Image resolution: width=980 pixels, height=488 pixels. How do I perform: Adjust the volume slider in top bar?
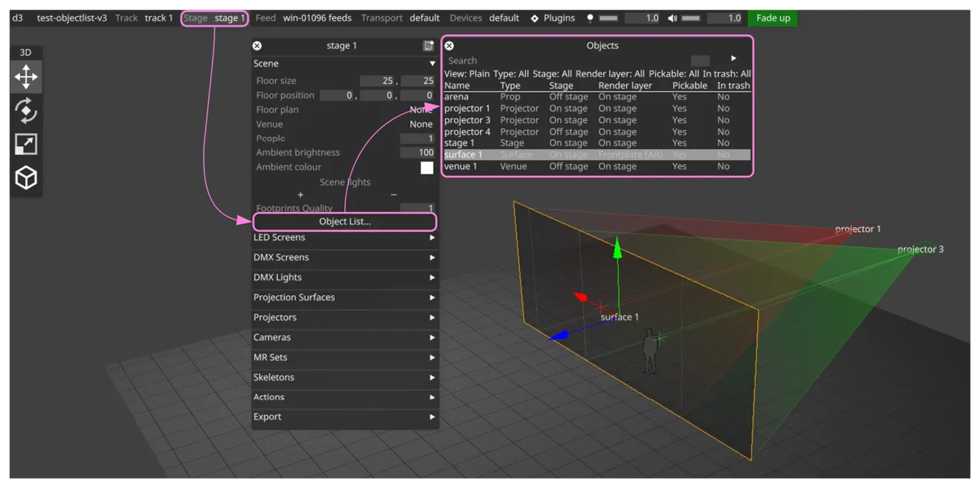pos(691,18)
